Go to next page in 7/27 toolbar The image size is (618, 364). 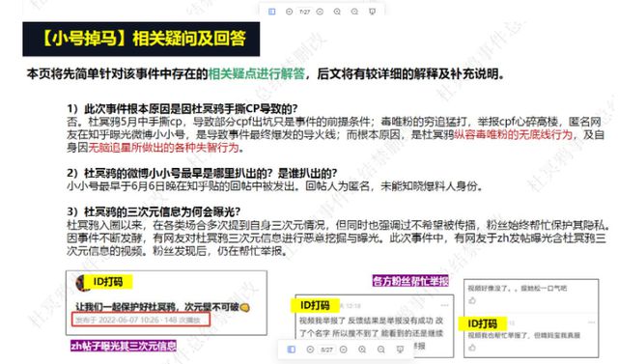pyautogui.click(x=320, y=12)
